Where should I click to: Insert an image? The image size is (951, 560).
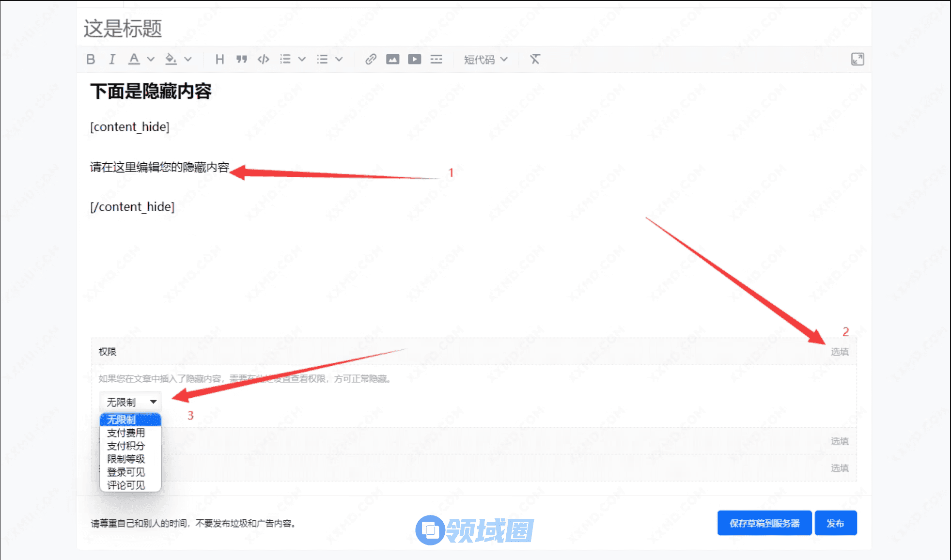click(x=392, y=59)
